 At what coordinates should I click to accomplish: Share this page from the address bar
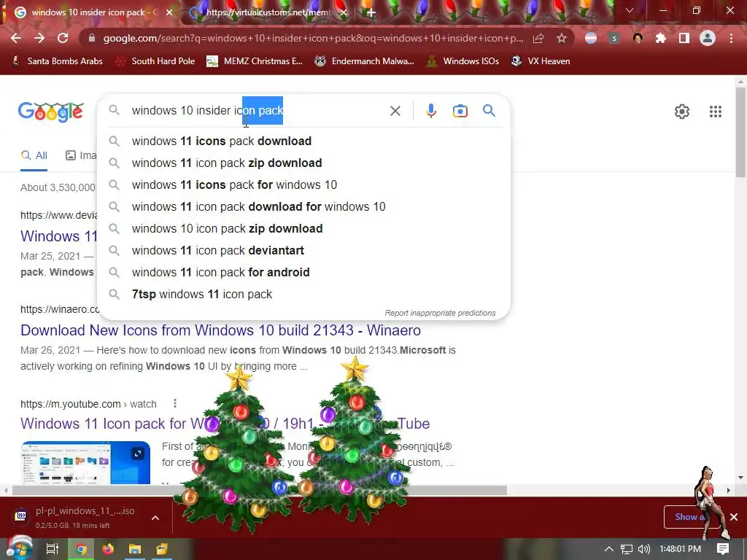(x=538, y=38)
